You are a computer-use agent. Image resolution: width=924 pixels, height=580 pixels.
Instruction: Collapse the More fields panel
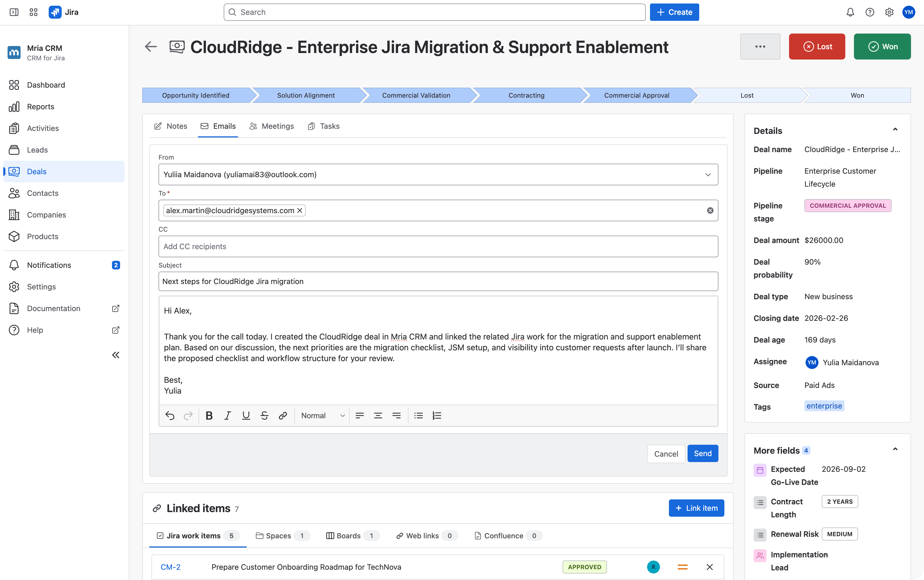(x=895, y=449)
